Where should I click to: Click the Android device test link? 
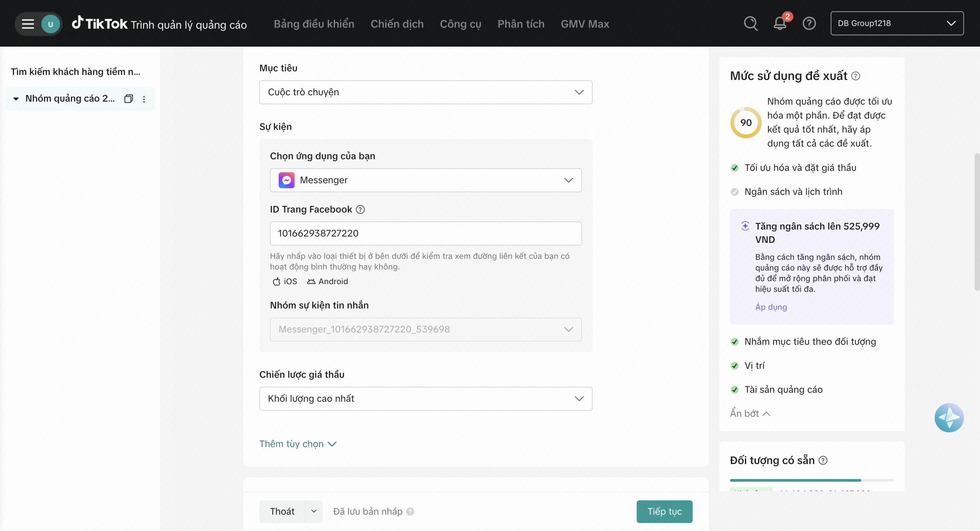pyautogui.click(x=328, y=281)
